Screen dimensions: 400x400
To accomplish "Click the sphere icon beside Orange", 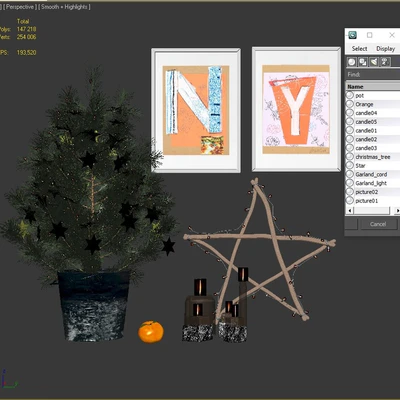I will 349,104.
